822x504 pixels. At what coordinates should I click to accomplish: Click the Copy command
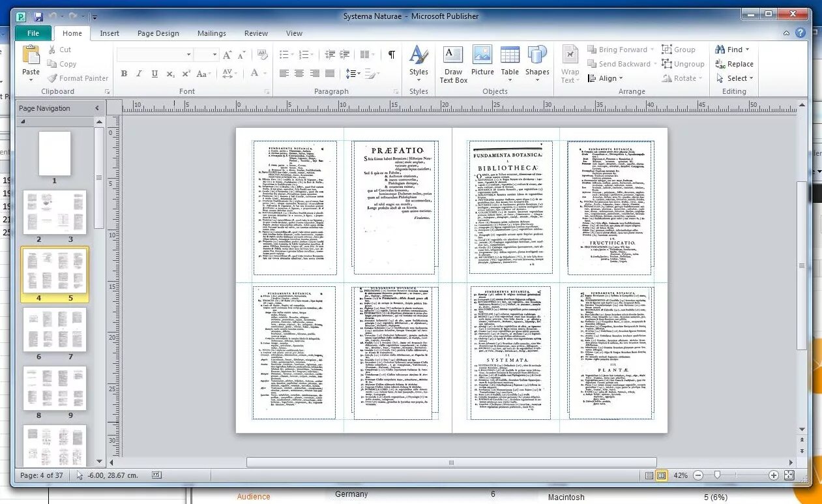[x=62, y=64]
